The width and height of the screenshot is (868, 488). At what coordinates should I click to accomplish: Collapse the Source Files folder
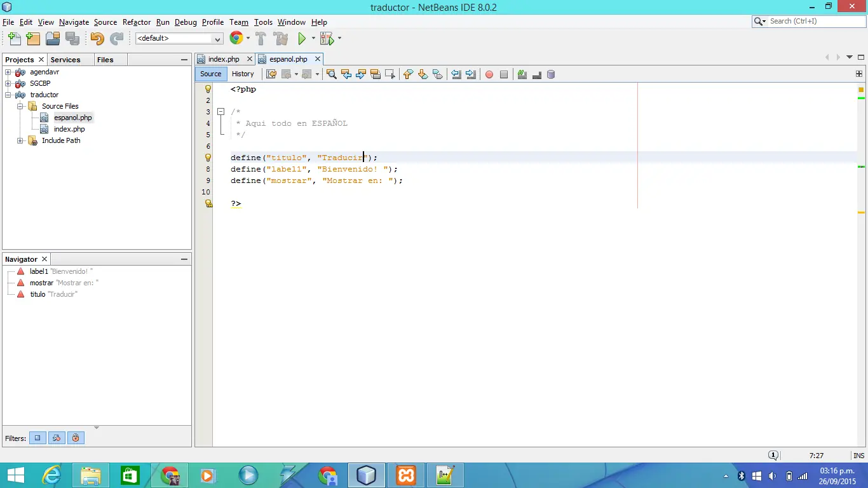pyautogui.click(x=20, y=106)
